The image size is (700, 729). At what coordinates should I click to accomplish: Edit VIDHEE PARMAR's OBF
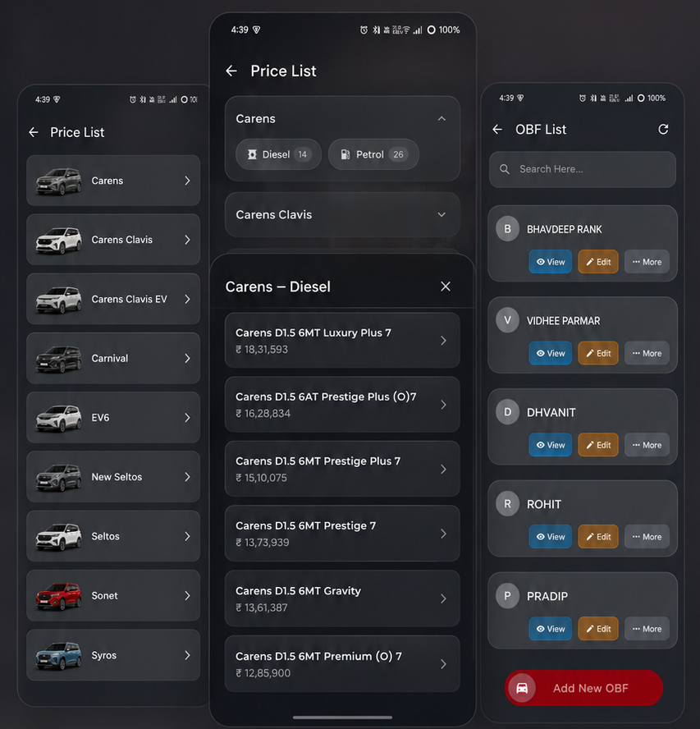click(x=598, y=353)
